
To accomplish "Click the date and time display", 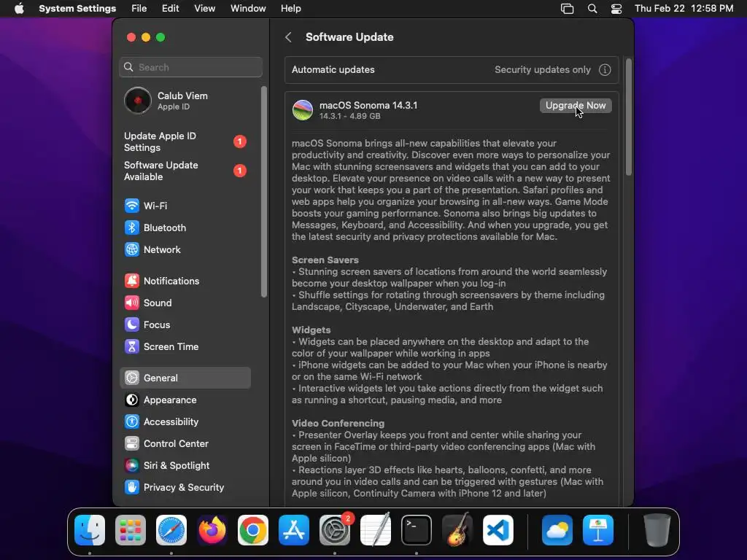I will pos(684,9).
